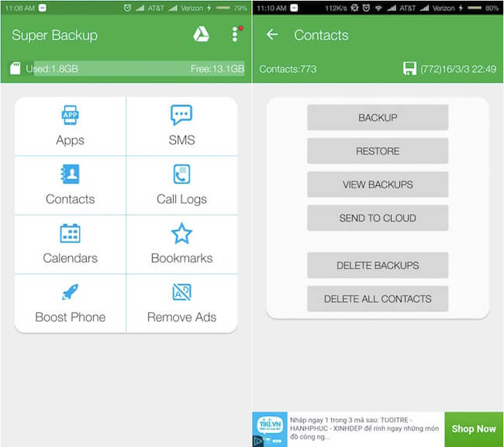
Task: Tap the Shop Now ad button
Action: (474, 429)
